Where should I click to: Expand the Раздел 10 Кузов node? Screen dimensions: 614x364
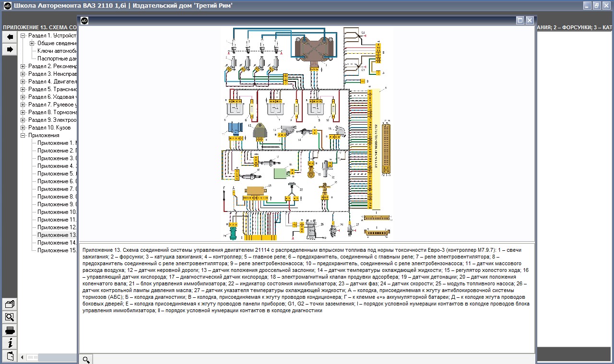(x=23, y=128)
